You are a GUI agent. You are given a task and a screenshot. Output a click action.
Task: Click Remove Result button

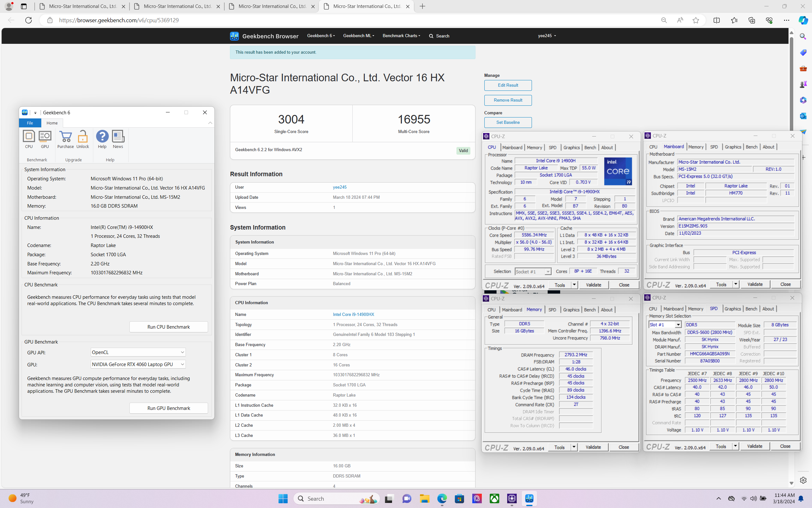click(508, 100)
